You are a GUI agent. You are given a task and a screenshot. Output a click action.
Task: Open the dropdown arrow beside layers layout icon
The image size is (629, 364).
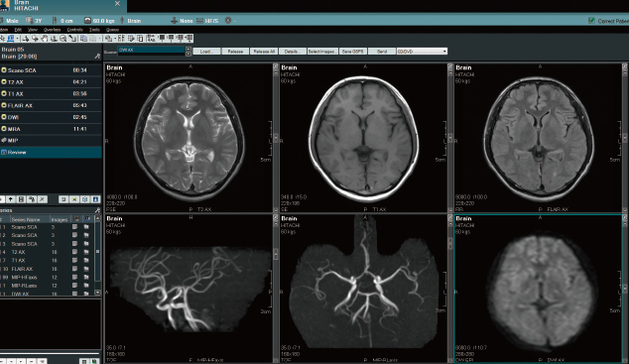[x=115, y=39]
